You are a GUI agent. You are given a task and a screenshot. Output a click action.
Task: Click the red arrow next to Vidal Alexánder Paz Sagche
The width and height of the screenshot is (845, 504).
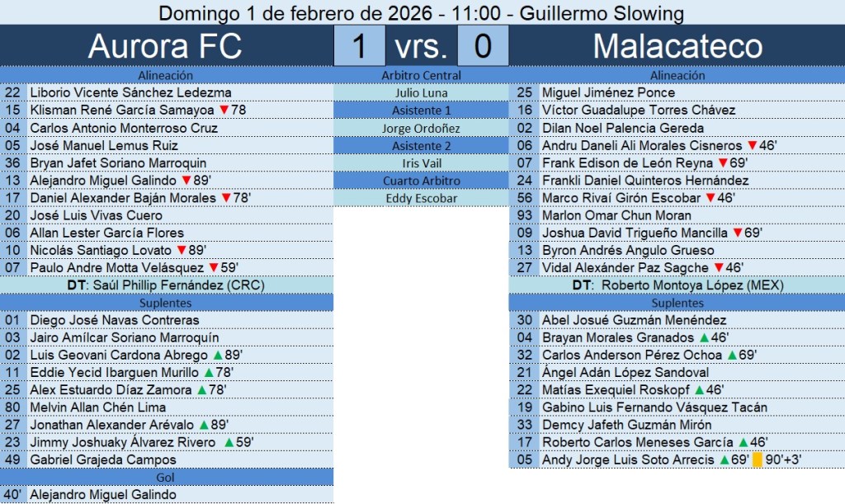pyautogui.click(x=718, y=268)
